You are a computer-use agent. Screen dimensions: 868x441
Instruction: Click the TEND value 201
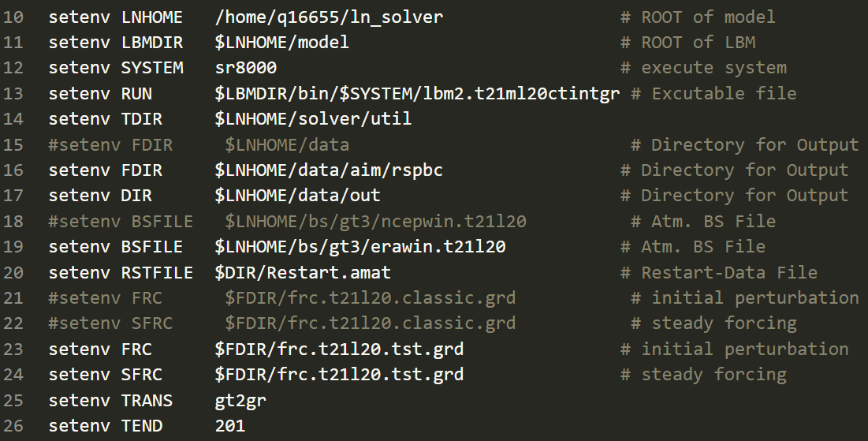(229, 426)
